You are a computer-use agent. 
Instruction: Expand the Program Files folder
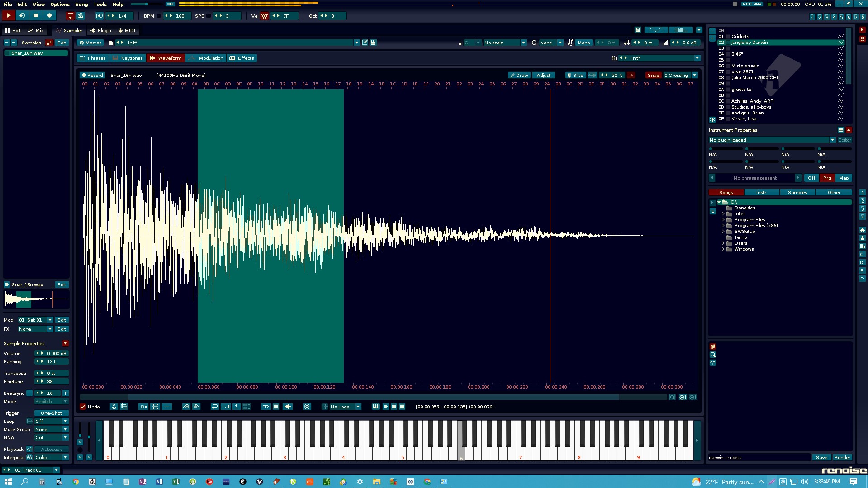[x=723, y=219]
